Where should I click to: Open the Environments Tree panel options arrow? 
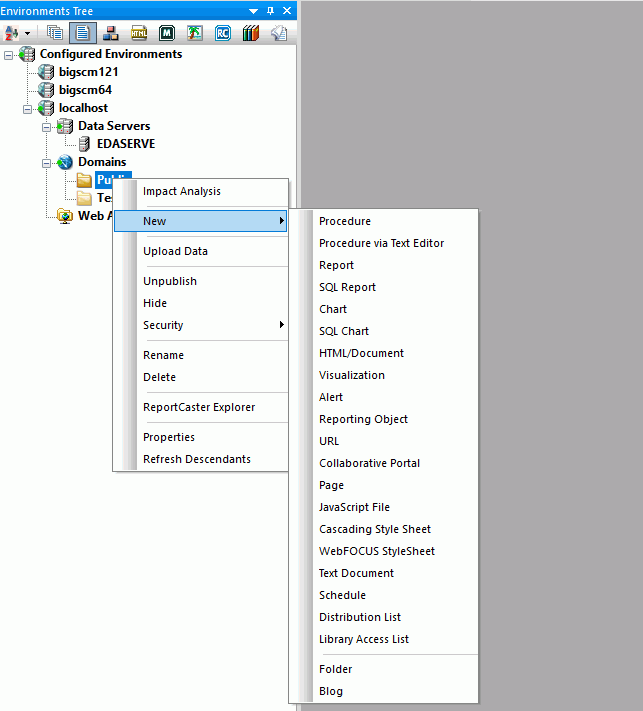(253, 11)
